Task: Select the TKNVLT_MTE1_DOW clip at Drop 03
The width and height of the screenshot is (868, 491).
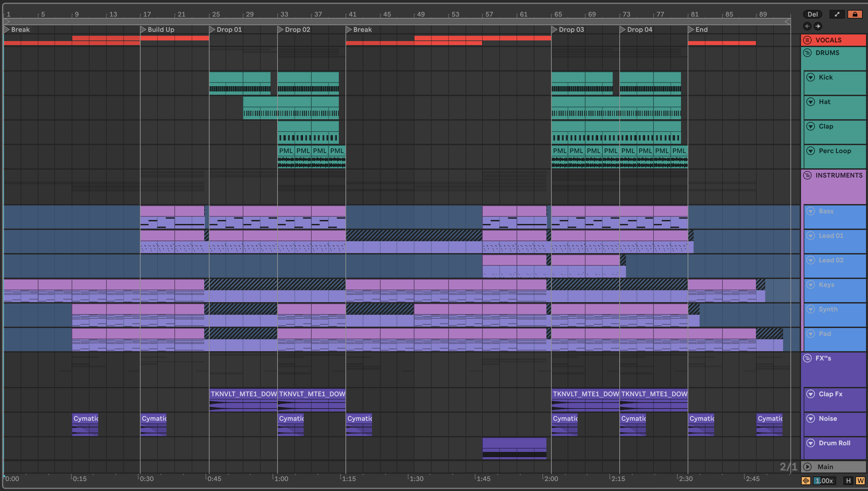Action: pos(586,401)
